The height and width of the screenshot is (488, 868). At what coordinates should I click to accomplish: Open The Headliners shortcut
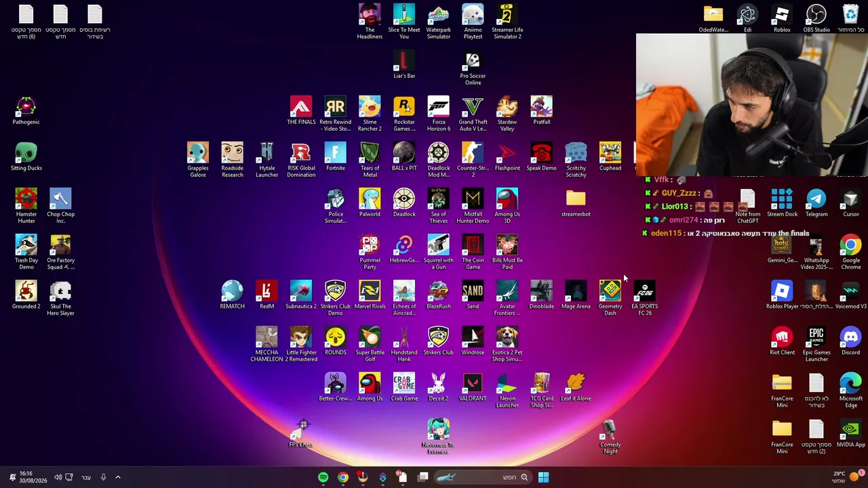[370, 22]
